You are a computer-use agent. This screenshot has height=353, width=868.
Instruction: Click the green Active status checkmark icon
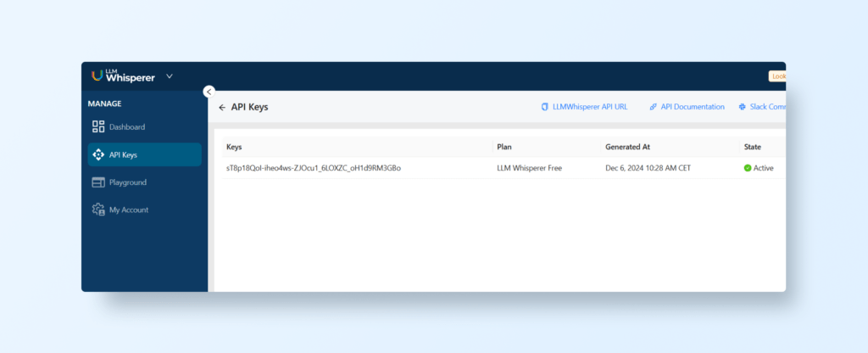pos(748,168)
